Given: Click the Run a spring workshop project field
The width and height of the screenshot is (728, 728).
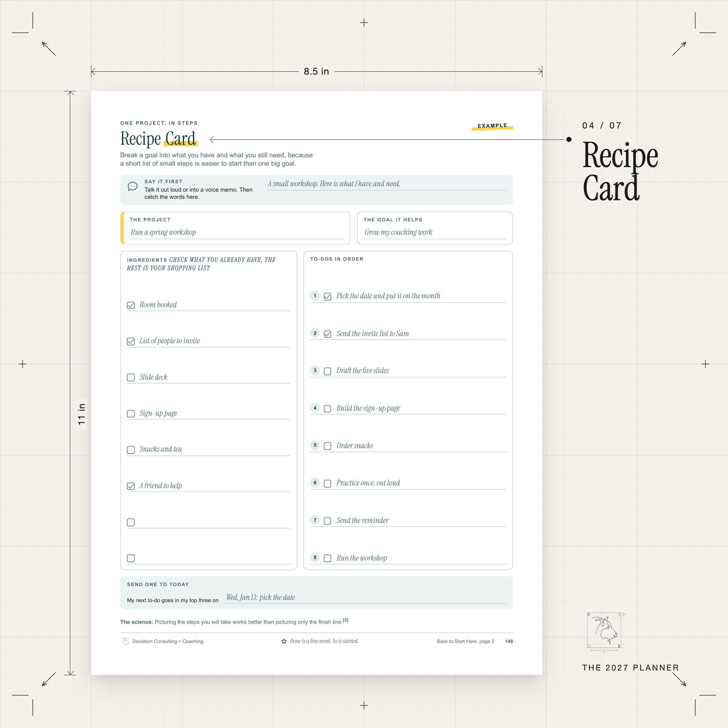Looking at the screenshot, I should click(x=237, y=233).
